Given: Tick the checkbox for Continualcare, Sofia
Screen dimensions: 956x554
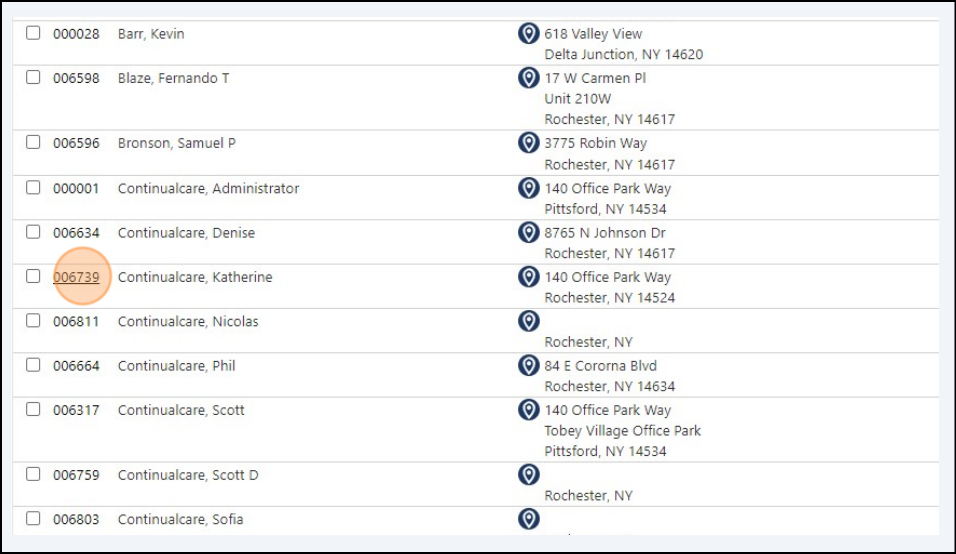Looking at the screenshot, I should 33,519.
